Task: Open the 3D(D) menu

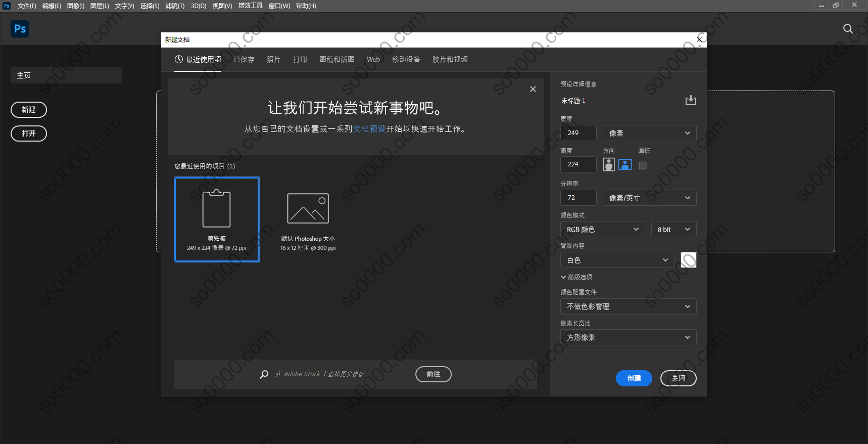Action: 199,6
